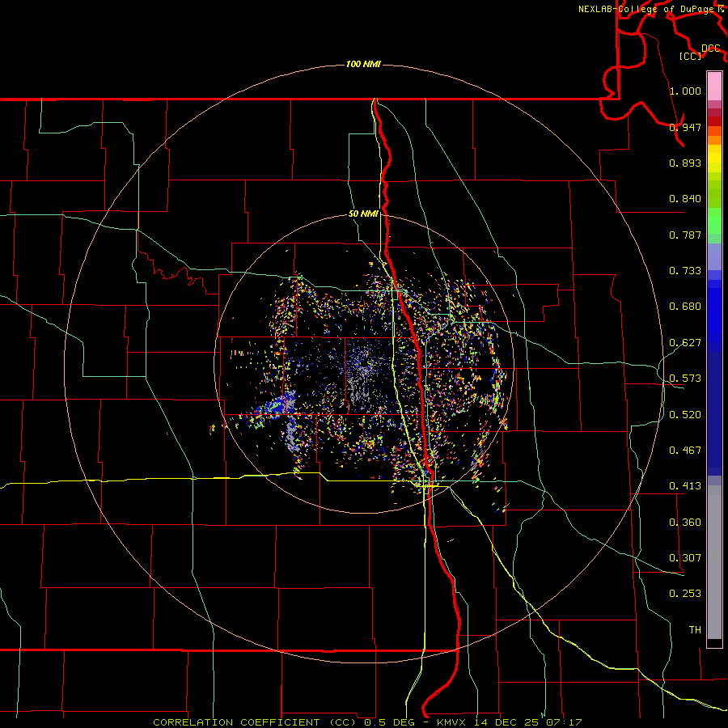Click the 0.680 color scale value
Screen dimensions: 728x728
click(x=685, y=306)
